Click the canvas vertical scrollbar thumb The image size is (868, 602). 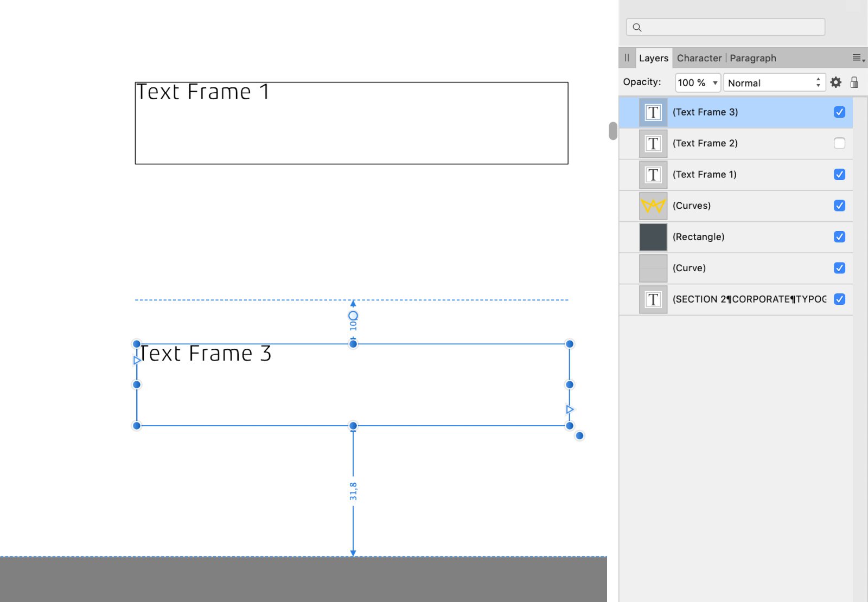613,131
